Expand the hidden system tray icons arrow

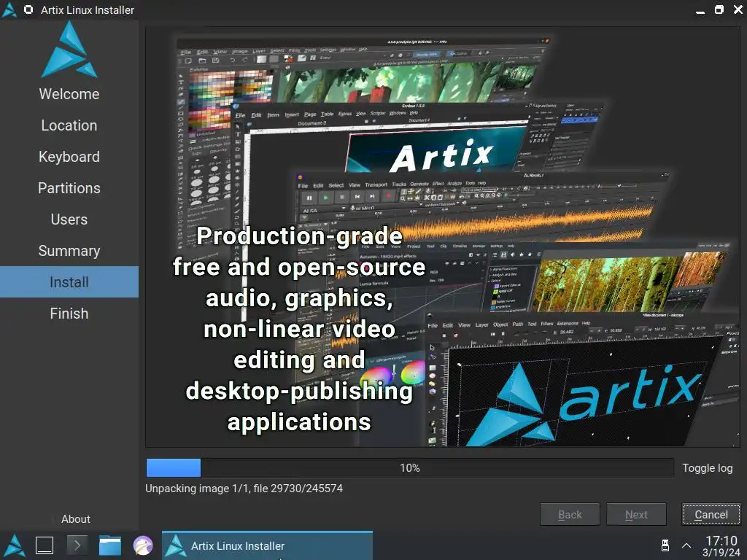tap(686, 545)
